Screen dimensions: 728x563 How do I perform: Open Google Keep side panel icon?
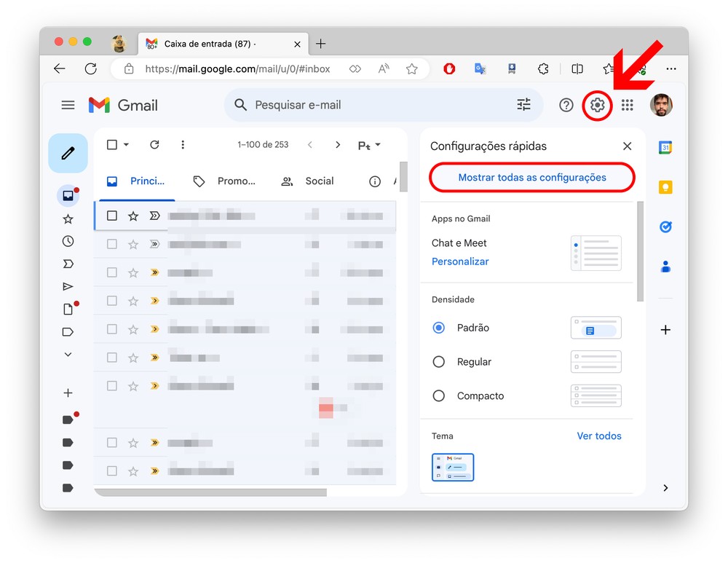point(665,187)
